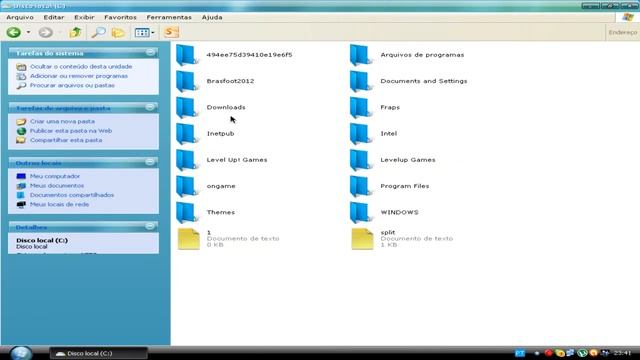Open the Exibir menu

[84, 17]
